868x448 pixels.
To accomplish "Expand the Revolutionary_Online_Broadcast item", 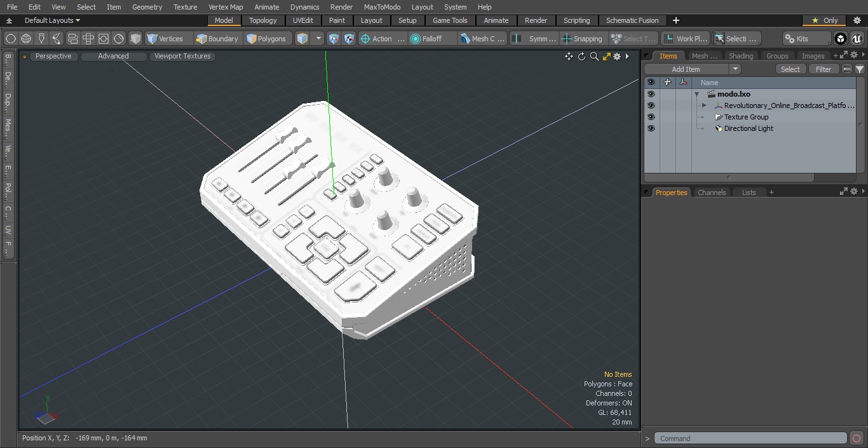I will point(704,105).
